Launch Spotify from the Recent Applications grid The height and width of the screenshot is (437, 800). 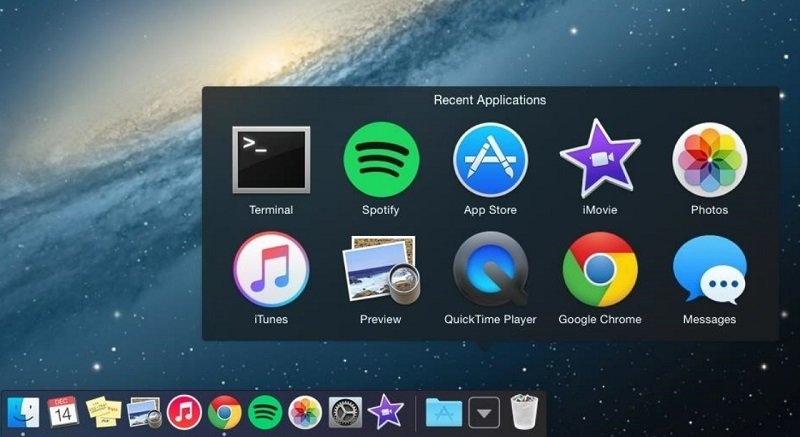(x=380, y=160)
